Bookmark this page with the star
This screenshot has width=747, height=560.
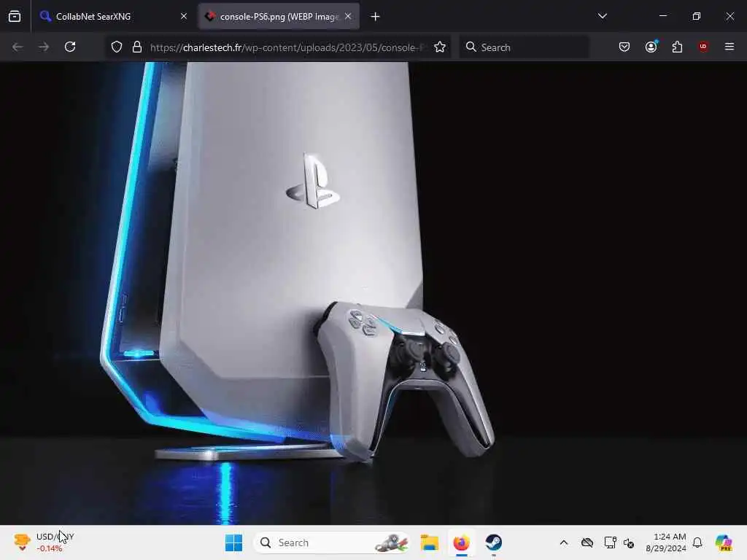pyautogui.click(x=440, y=47)
